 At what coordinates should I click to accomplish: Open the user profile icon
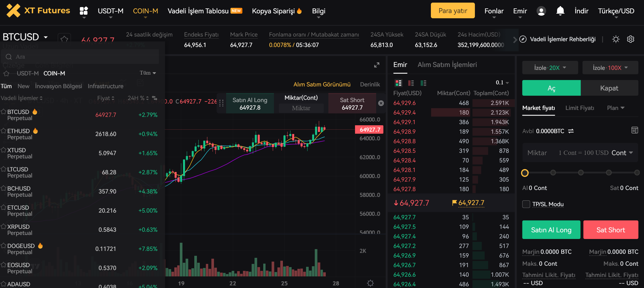pos(541,11)
